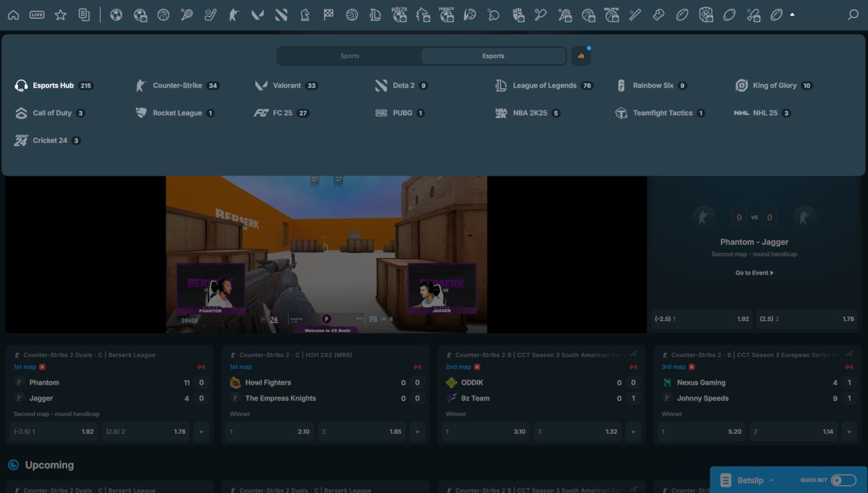Select the Counter-Strike icon in the top sports bar

(x=234, y=14)
